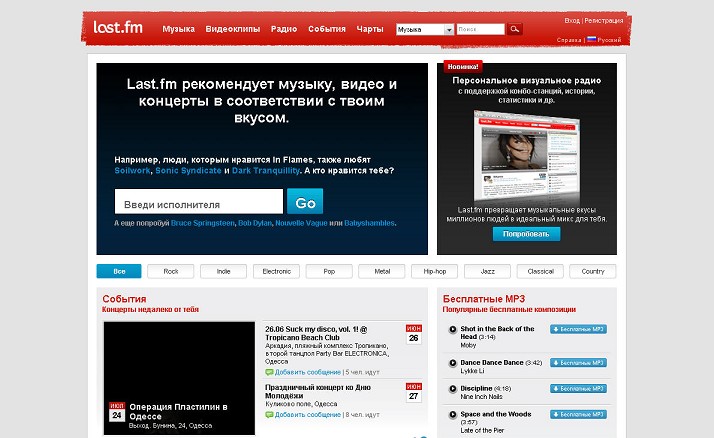
Task: Download free MP3 of Moby track
Action: click(x=578, y=329)
